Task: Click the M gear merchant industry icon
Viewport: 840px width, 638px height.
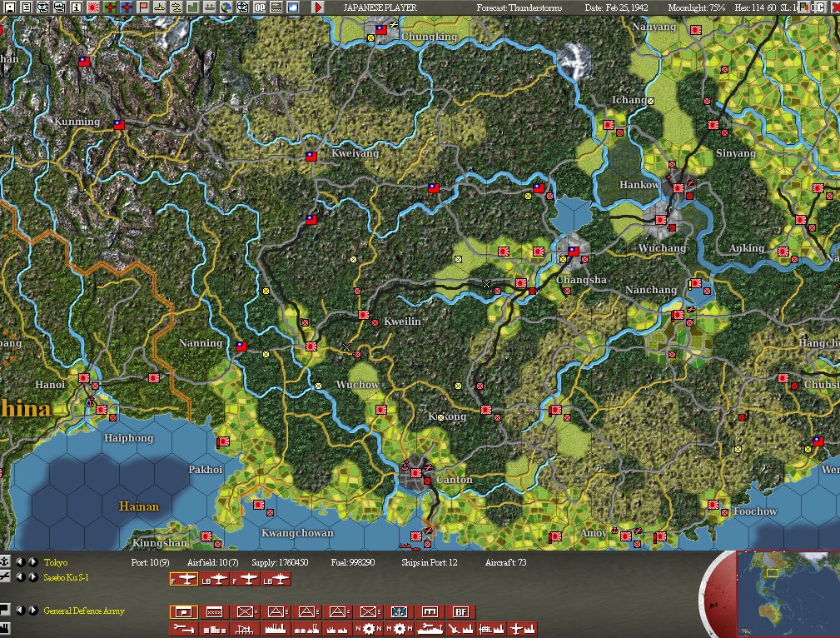Action: pos(400,628)
